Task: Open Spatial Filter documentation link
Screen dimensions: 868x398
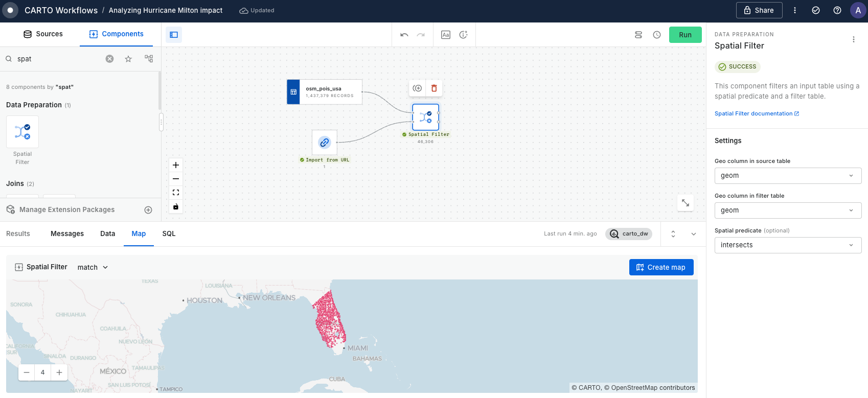Action: click(x=757, y=113)
